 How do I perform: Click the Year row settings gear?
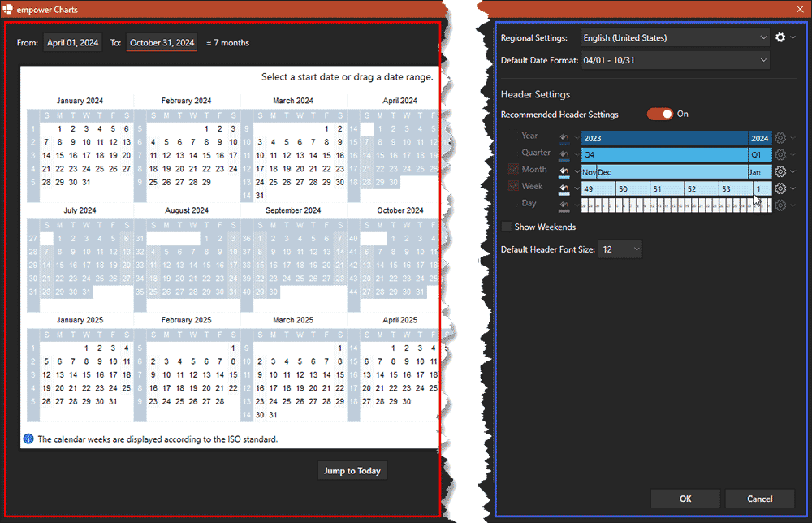point(779,136)
